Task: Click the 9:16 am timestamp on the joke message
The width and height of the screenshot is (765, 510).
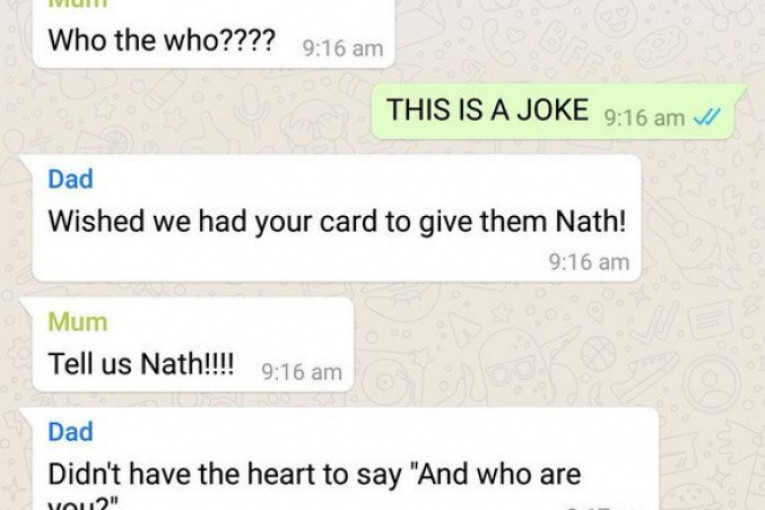Action: 644,118
